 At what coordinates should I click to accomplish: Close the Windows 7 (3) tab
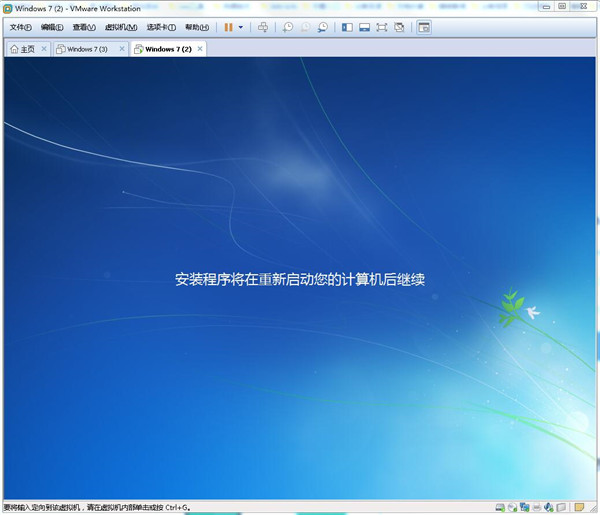122,49
